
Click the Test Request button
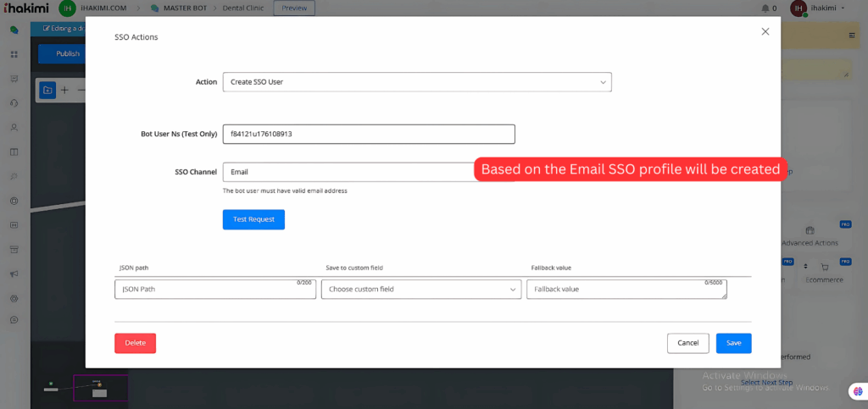(253, 219)
